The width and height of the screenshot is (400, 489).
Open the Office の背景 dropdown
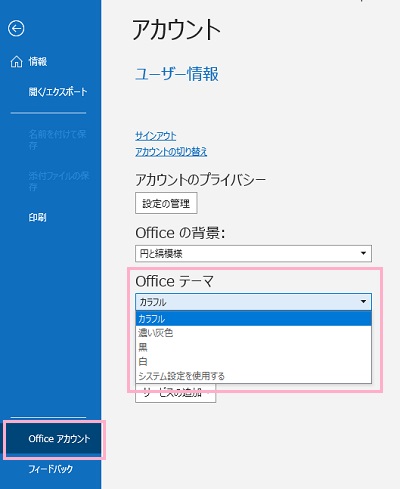(253, 254)
